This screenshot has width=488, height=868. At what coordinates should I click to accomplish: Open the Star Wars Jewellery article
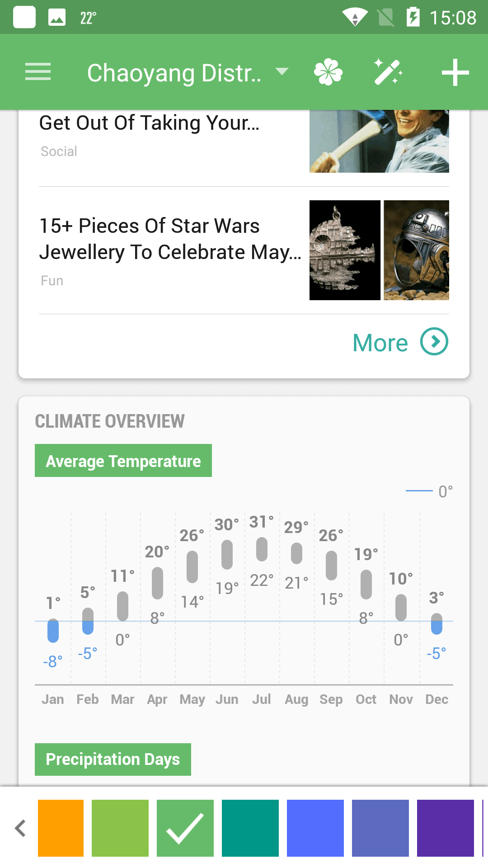[x=170, y=239]
